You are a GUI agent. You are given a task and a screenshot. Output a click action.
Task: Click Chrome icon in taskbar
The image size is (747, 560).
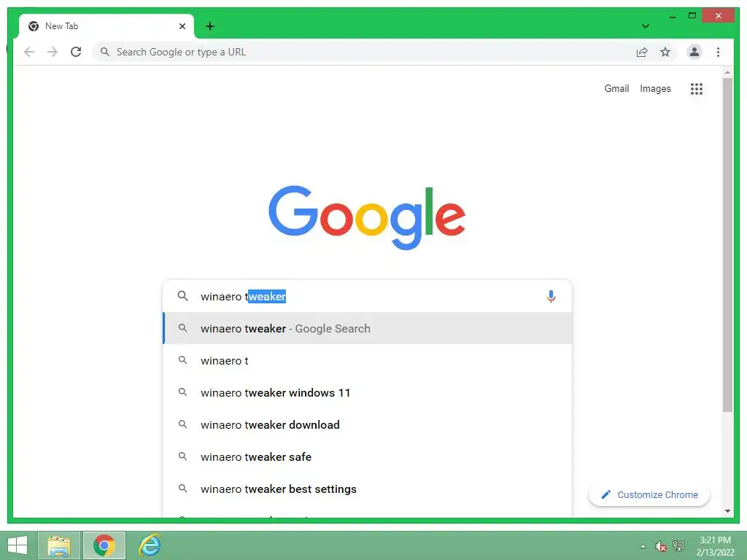pos(104,545)
